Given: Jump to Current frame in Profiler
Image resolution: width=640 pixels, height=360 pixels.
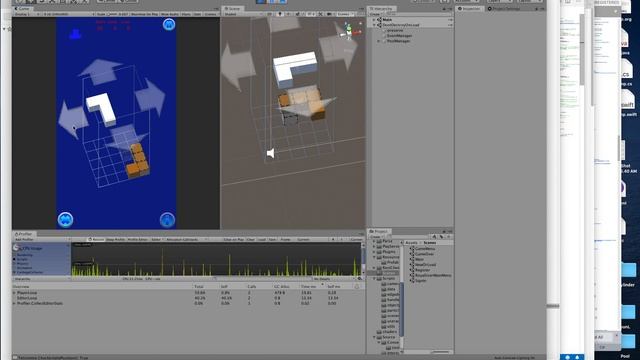Looking at the screenshot, I should (356, 240).
